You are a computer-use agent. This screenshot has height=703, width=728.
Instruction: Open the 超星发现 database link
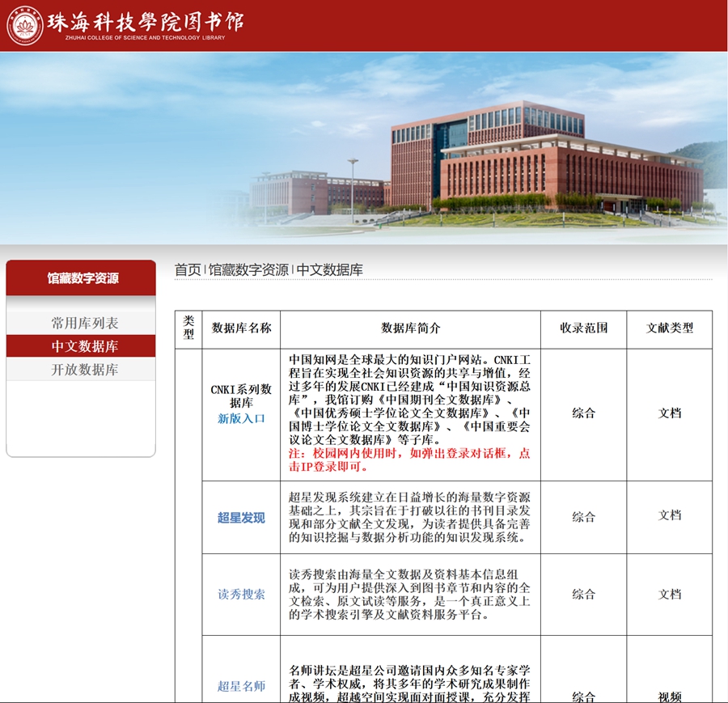[x=241, y=518]
